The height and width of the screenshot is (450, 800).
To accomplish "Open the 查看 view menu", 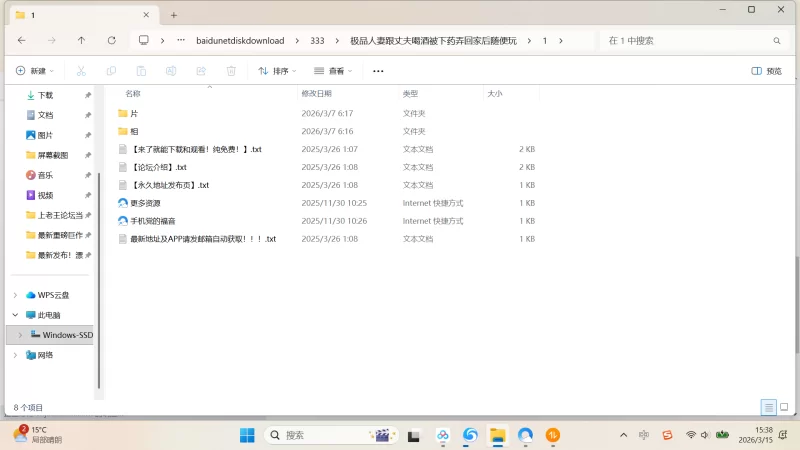I will [335, 71].
